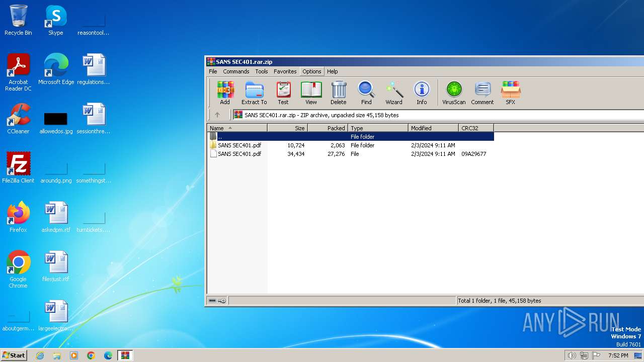This screenshot has height=362, width=644.
Task: Sort by the Packed column header
Action: coord(328,128)
